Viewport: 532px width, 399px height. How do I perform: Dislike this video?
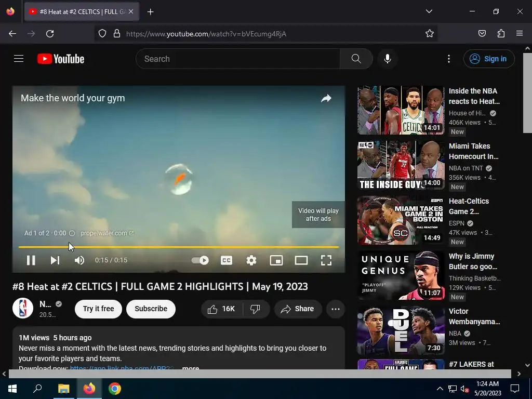256,309
